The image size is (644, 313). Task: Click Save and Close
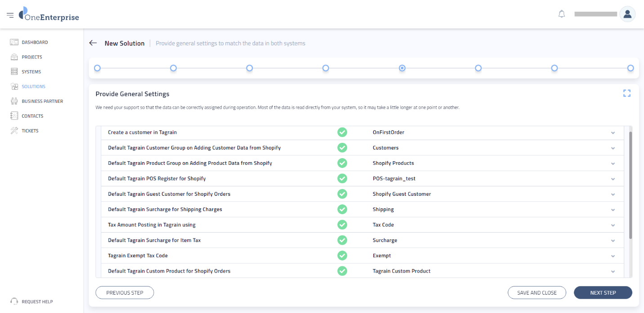pos(537,292)
